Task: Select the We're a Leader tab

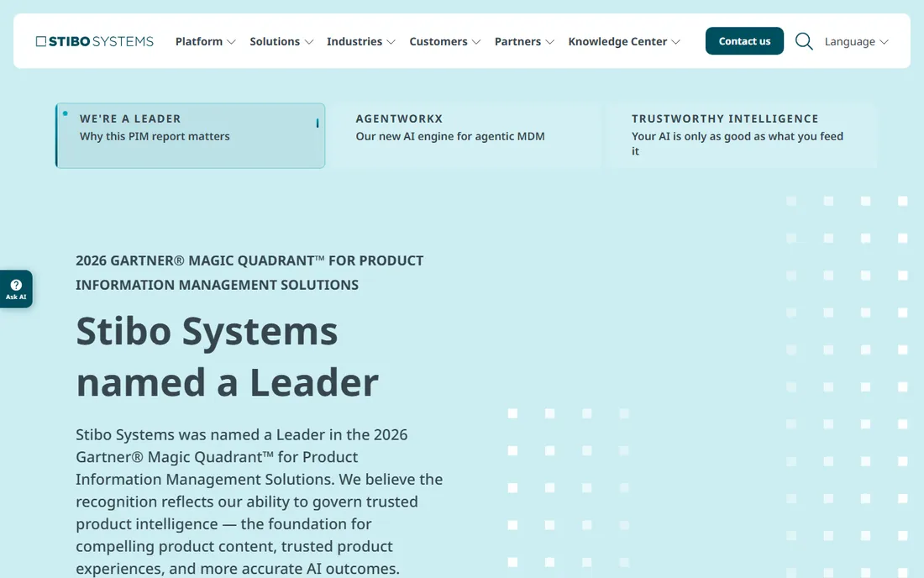Action: pyautogui.click(x=191, y=135)
